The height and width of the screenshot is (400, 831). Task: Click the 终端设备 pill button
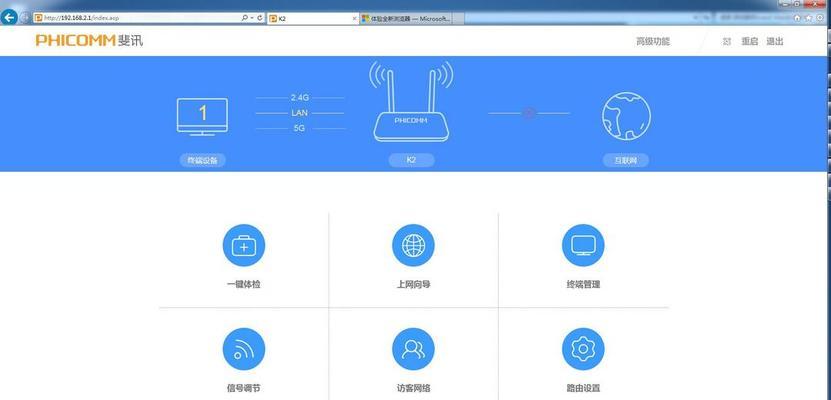(x=202, y=160)
